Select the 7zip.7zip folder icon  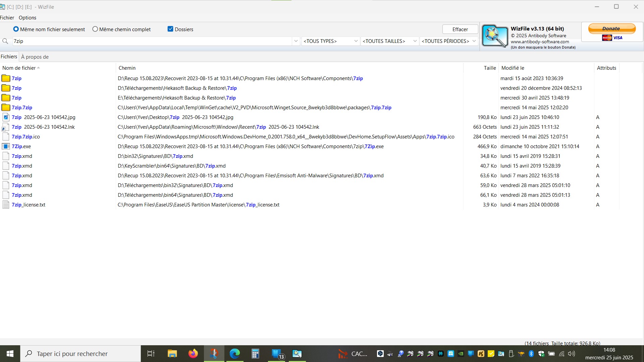[x=6, y=108]
